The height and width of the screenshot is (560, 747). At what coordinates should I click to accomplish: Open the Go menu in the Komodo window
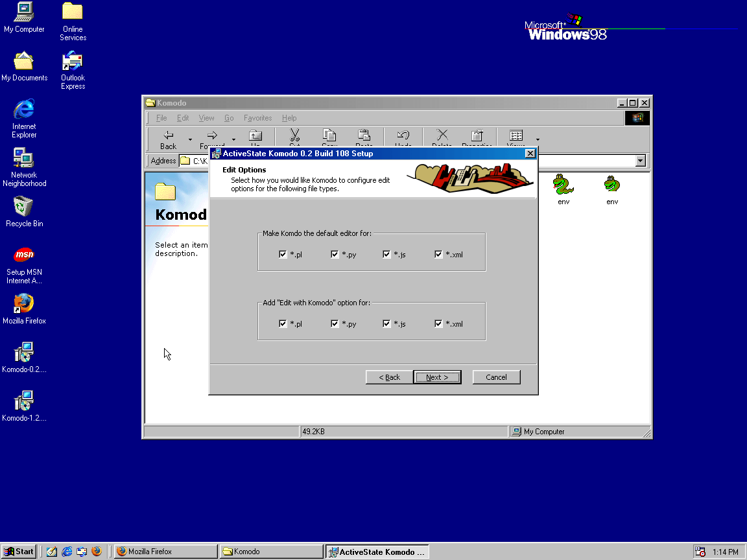[229, 118]
